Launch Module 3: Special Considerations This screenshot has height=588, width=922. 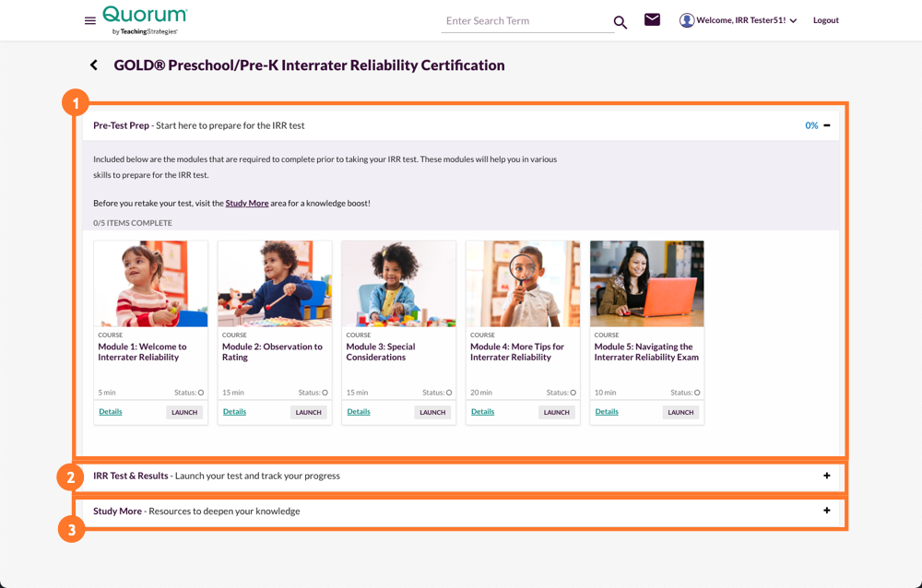tap(431, 412)
